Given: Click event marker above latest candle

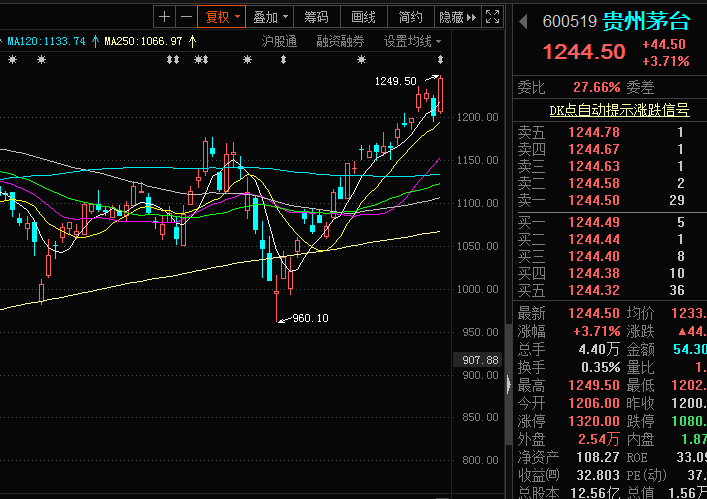Looking at the screenshot, I should pos(441,60).
